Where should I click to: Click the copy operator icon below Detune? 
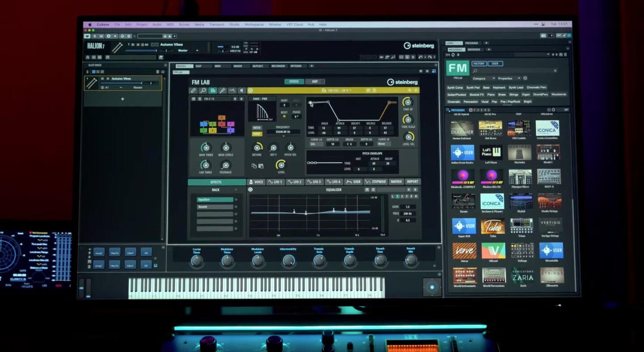(254, 166)
